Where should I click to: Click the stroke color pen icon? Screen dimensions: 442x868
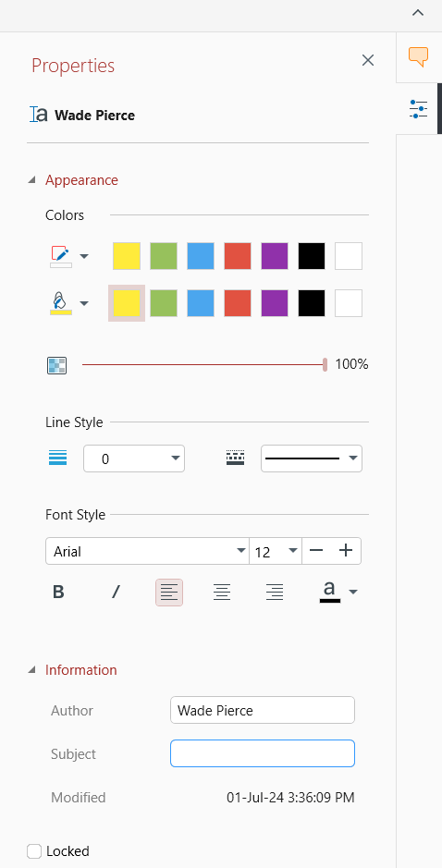(x=61, y=256)
